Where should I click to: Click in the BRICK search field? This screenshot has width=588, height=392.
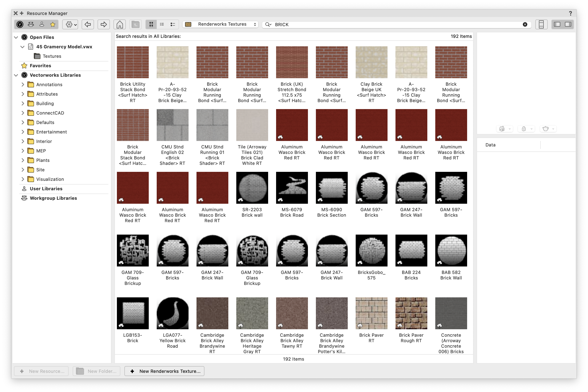click(375, 24)
